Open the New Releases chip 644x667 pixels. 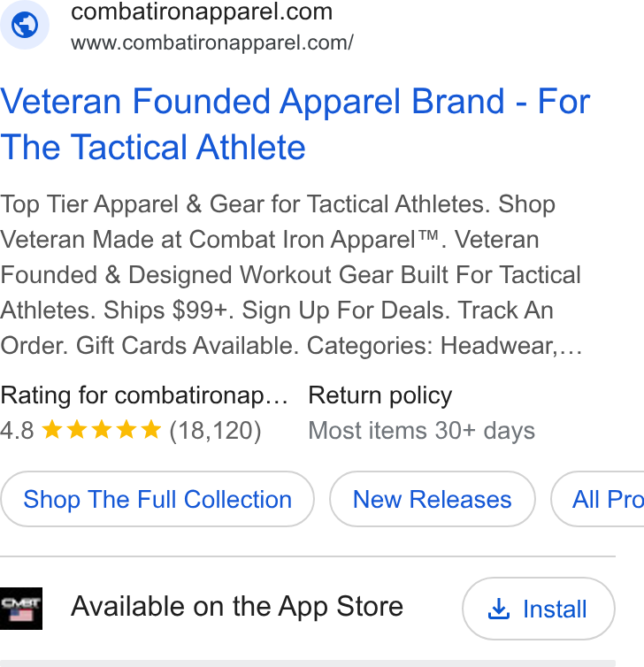pyautogui.click(x=433, y=499)
